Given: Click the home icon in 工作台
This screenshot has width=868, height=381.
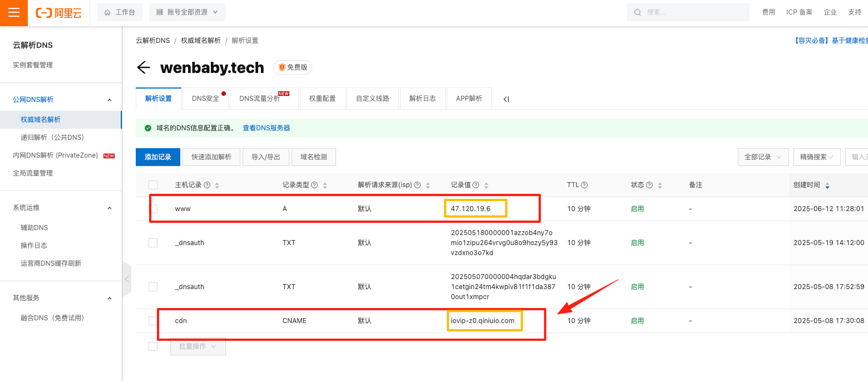Looking at the screenshot, I should pyautogui.click(x=107, y=12).
